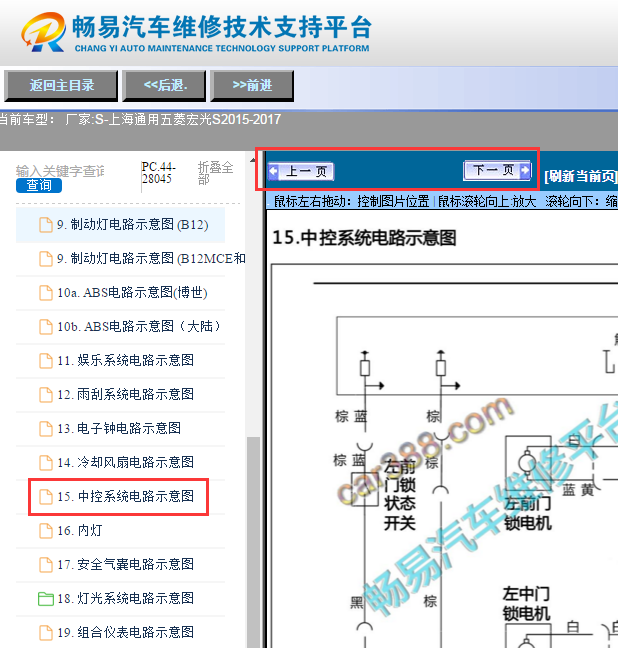618x648 pixels.
Task: Click document icon beside 19. 组合仪表电路示意图
Action: point(45,633)
